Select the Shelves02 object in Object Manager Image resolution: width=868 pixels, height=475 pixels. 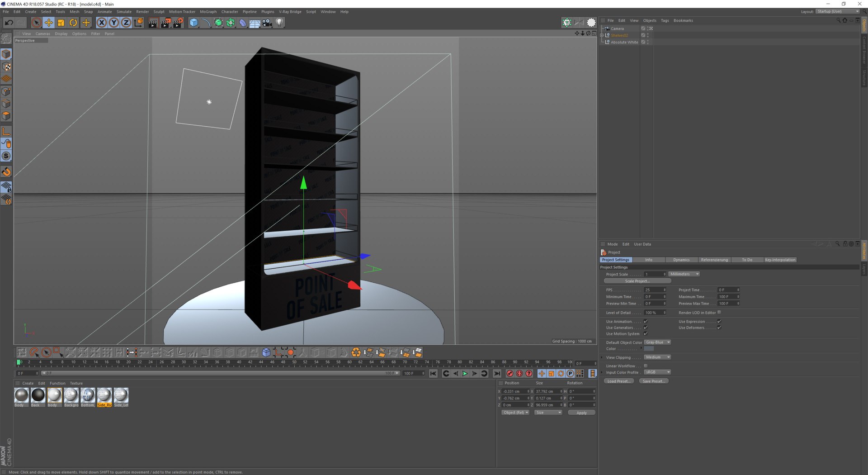(619, 35)
